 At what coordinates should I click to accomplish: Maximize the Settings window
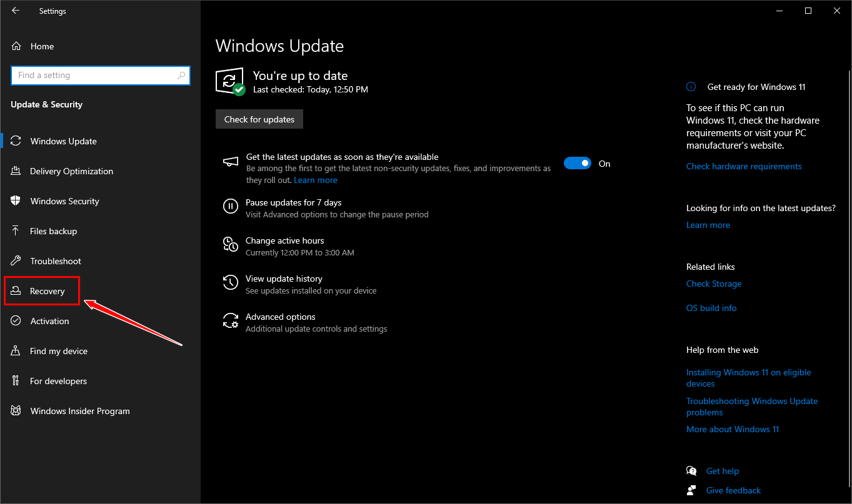(x=808, y=11)
